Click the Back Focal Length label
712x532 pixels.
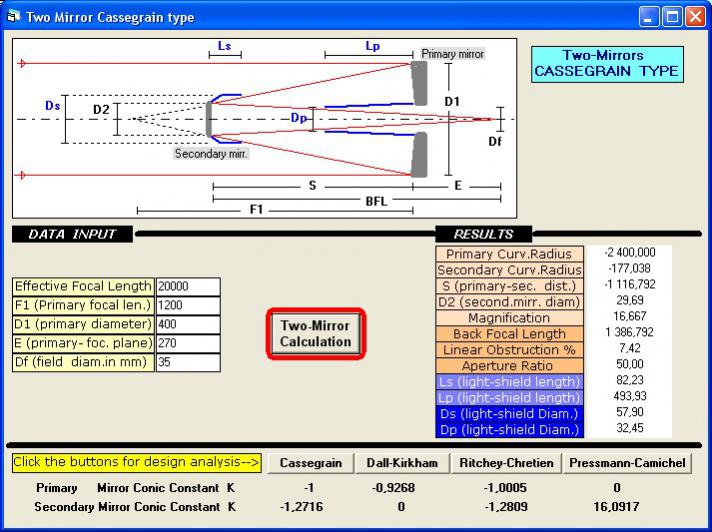(509, 334)
